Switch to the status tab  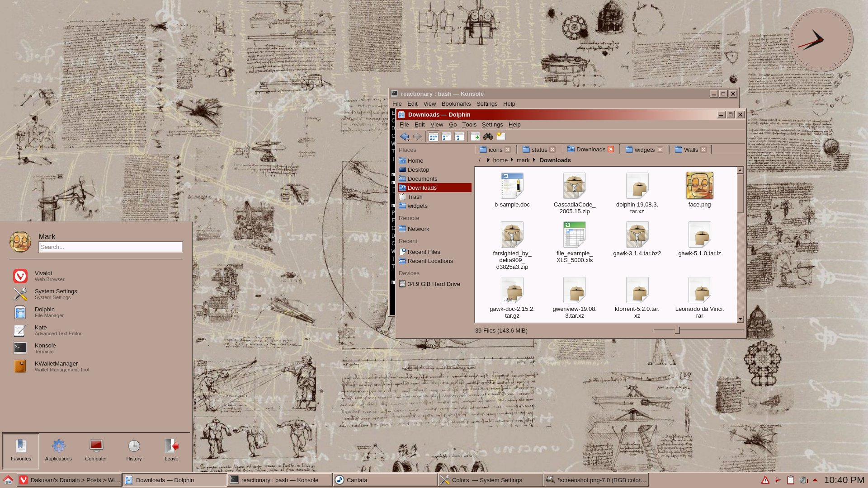coord(539,150)
